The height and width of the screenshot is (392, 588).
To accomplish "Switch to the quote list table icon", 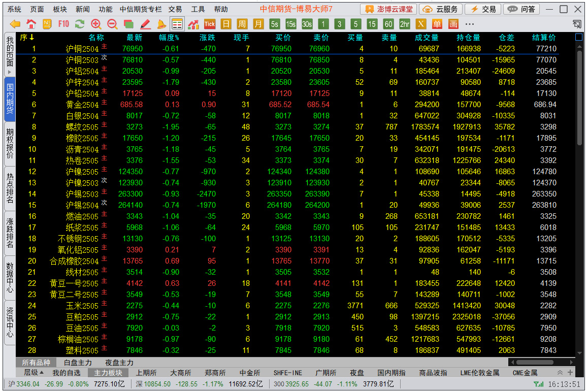I will (177, 24).
